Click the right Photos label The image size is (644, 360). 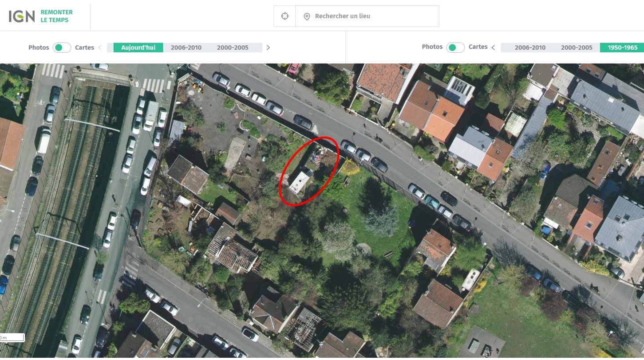(432, 47)
